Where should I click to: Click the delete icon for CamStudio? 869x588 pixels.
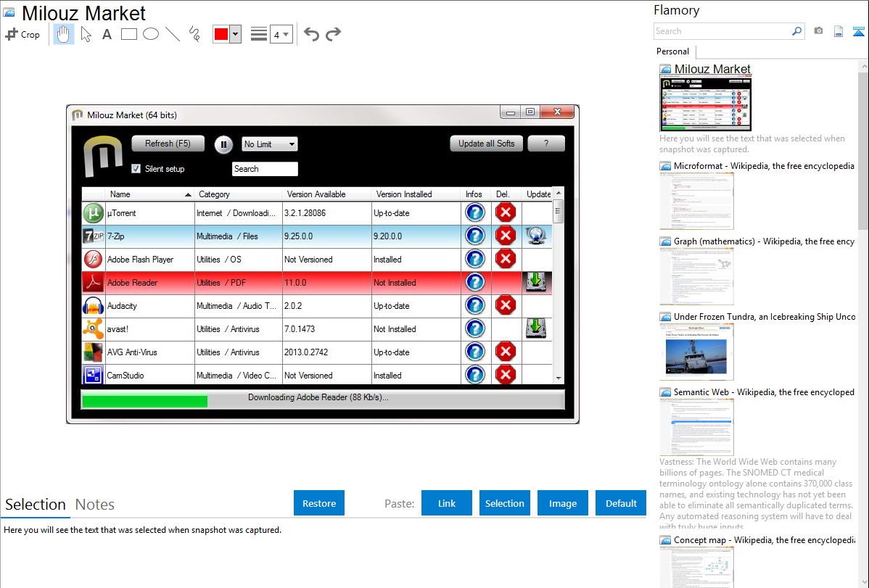coord(506,375)
